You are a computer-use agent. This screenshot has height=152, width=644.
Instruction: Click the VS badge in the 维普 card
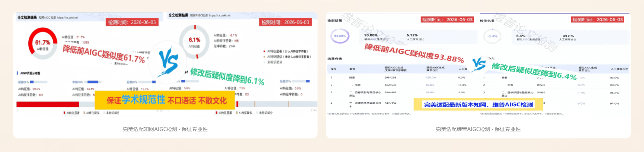click(x=479, y=64)
